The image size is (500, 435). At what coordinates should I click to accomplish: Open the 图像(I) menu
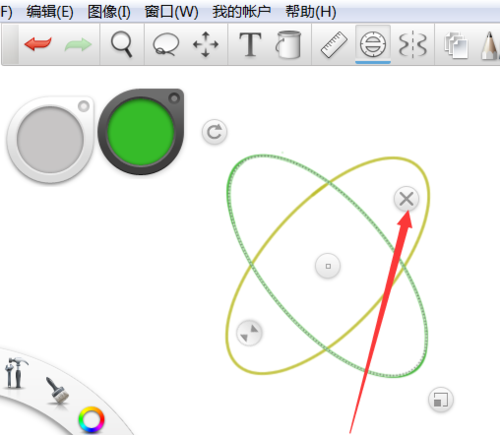pyautogui.click(x=109, y=12)
